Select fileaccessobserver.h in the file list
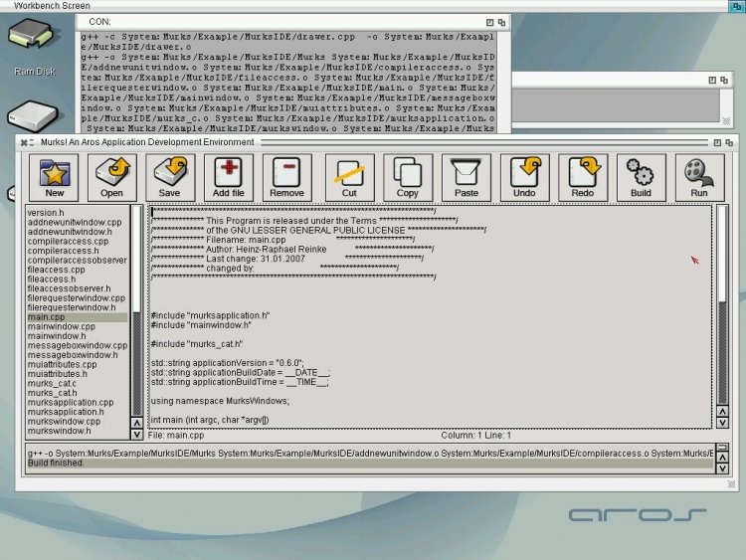Viewport: 746px width, 560px height. [77, 288]
